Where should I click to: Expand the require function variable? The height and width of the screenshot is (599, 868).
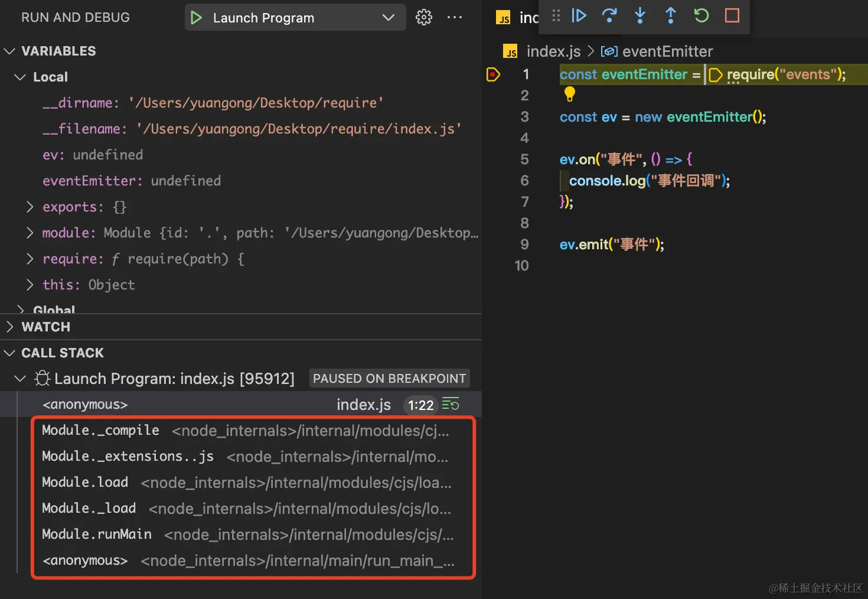click(x=30, y=259)
